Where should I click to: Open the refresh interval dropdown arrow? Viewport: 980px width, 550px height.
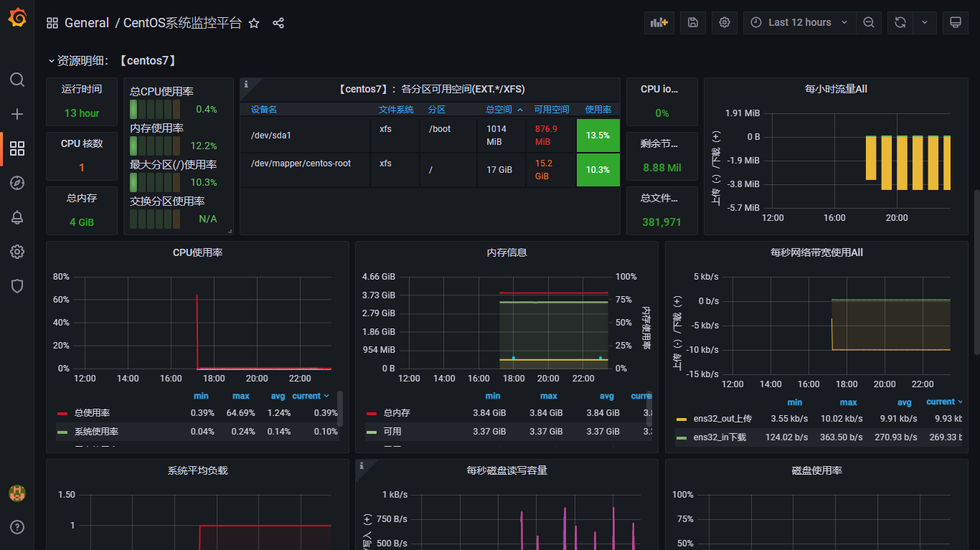click(x=925, y=22)
